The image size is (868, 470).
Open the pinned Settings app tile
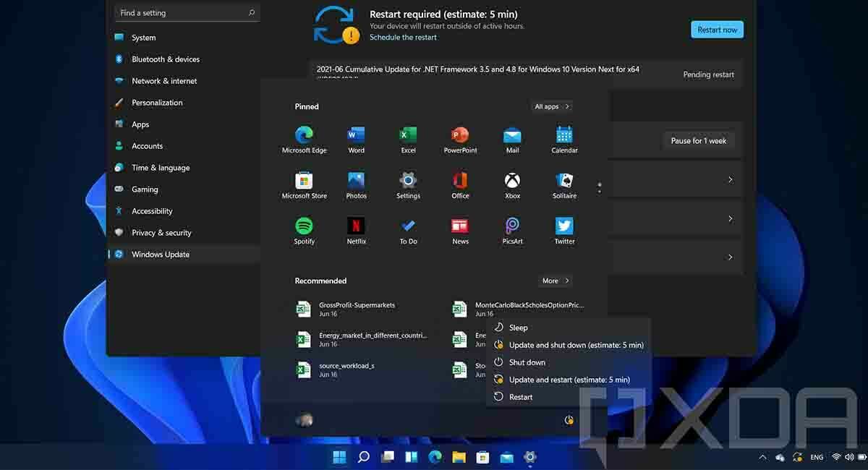pyautogui.click(x=408, y=185)
